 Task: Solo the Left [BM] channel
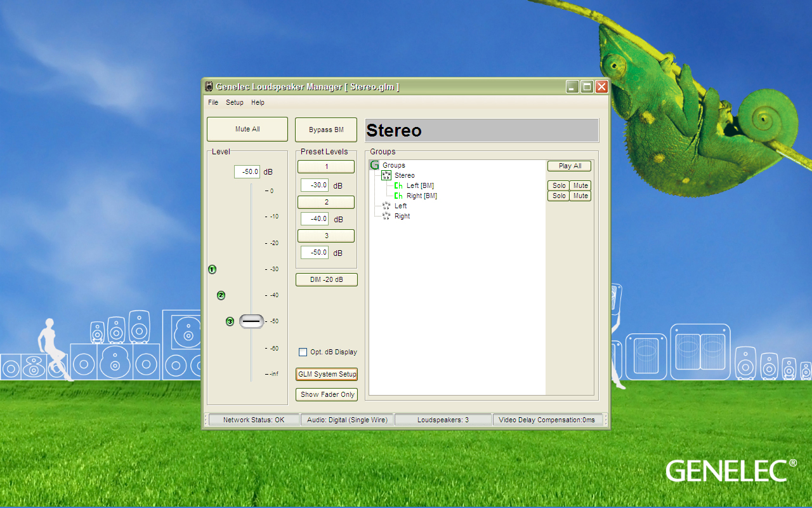point(558,185)
